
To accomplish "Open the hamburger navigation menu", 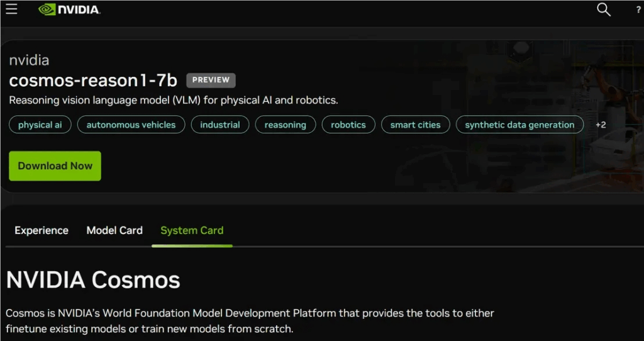I will pos(11,9).
